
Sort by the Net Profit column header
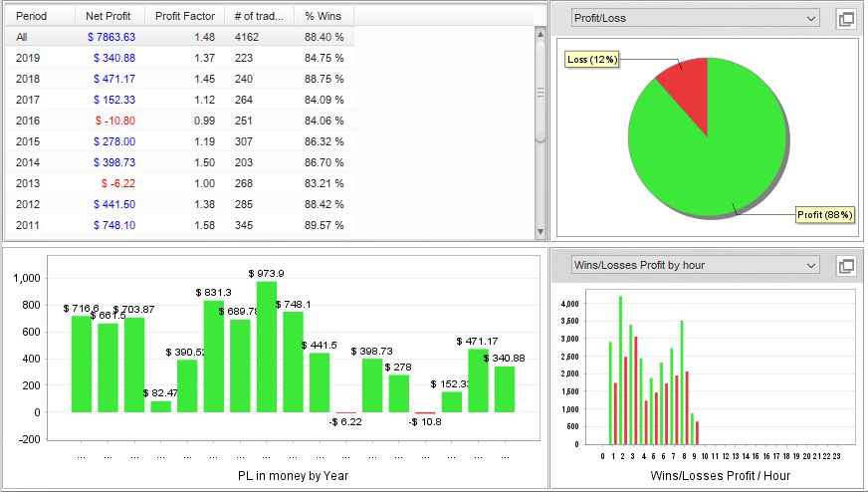tap(109, 16)
